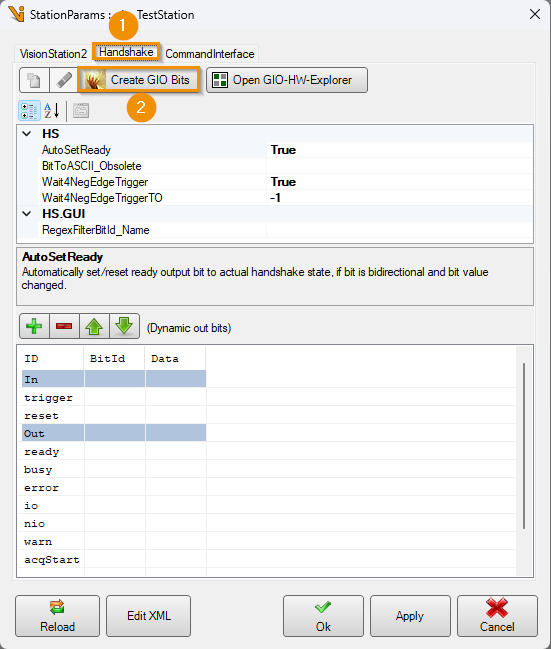Click the property pages icon
The height and width of the screenshot is (649, 551).
[x=81, y=111]
